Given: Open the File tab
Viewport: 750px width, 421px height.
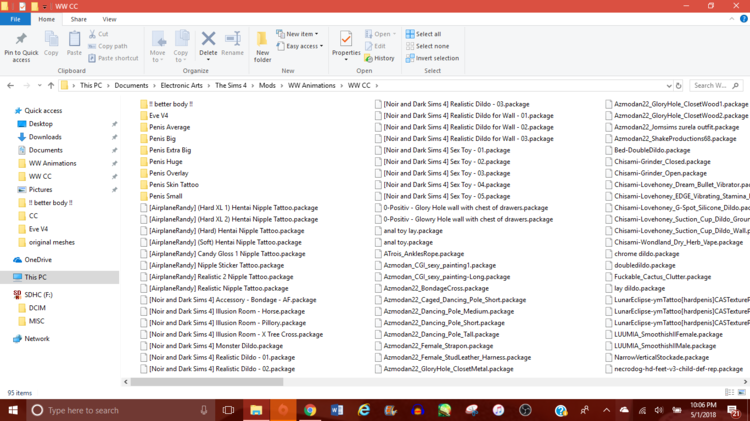Looking at the screenshot, I should pos(15,19).
